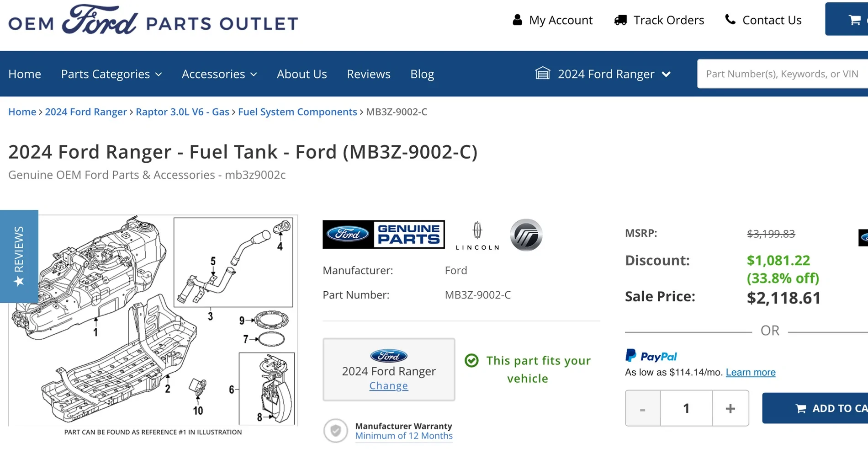Screen dimensions: 868x449
Task: Open the Reviews page from navigation
Action: point(368,74)
